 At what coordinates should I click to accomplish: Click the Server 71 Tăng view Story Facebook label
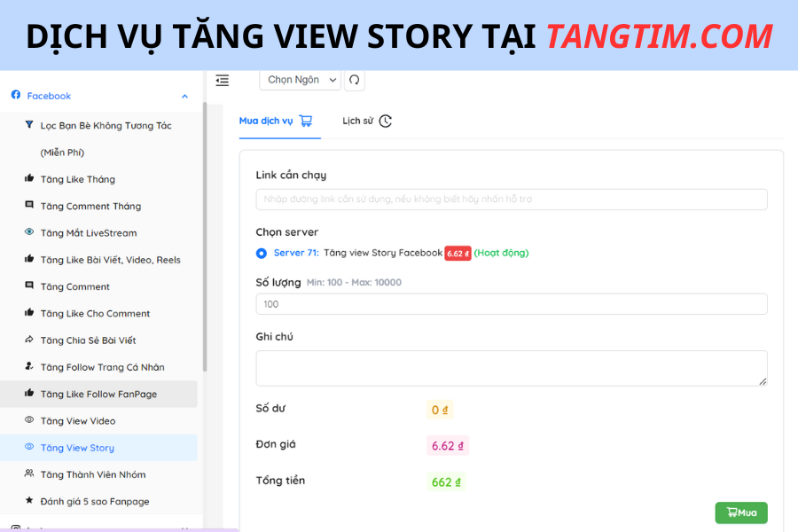point(358,253)
